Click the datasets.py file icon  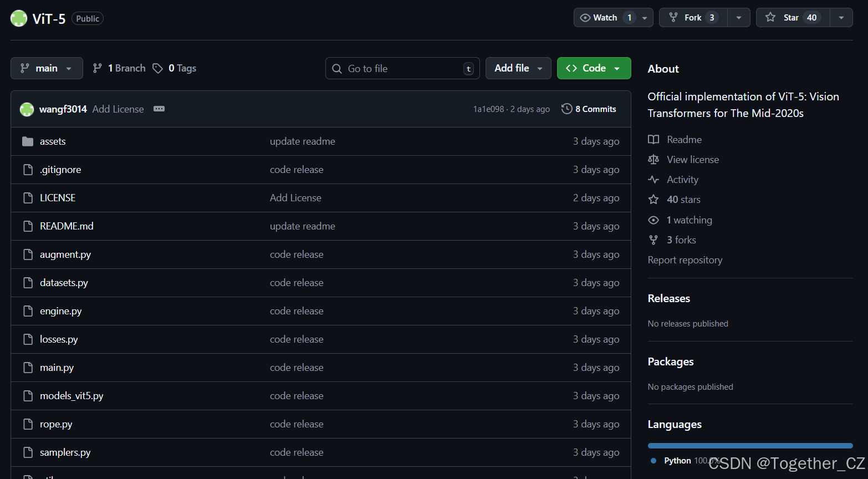tap(28, 283)
